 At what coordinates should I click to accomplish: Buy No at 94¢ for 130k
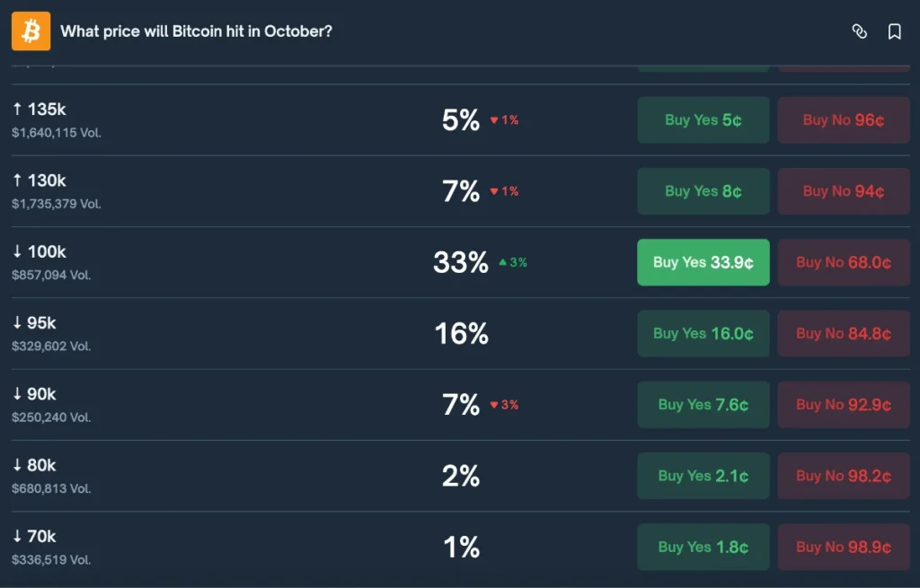tap(843, 190)
